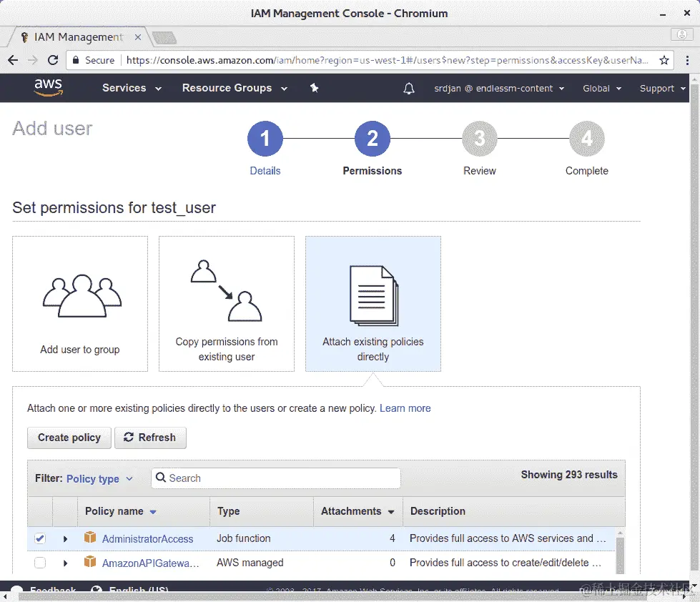Click the Create policy button
Image resolution: width=700 pixels, height=602 pixels.
(69, 438)
